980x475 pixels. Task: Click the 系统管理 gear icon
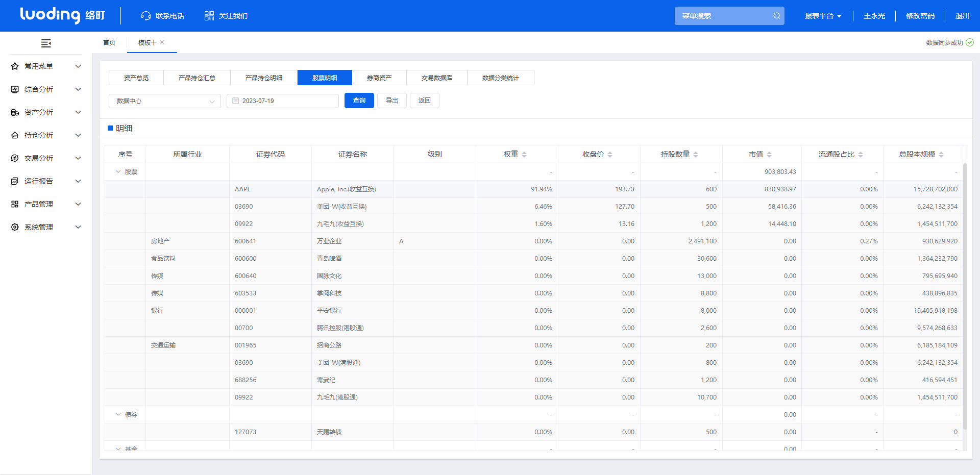click(x=15, y=227)
